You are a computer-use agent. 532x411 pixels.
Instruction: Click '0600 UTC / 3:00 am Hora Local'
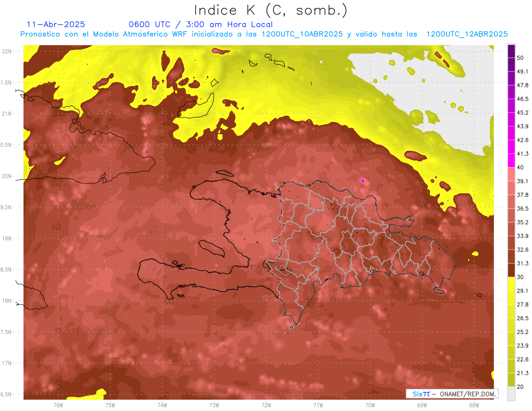pos(200,24)
